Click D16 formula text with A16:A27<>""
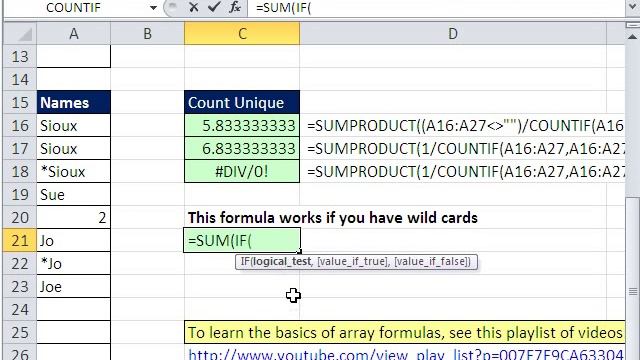The image size is (640, 360). [465, 126]
